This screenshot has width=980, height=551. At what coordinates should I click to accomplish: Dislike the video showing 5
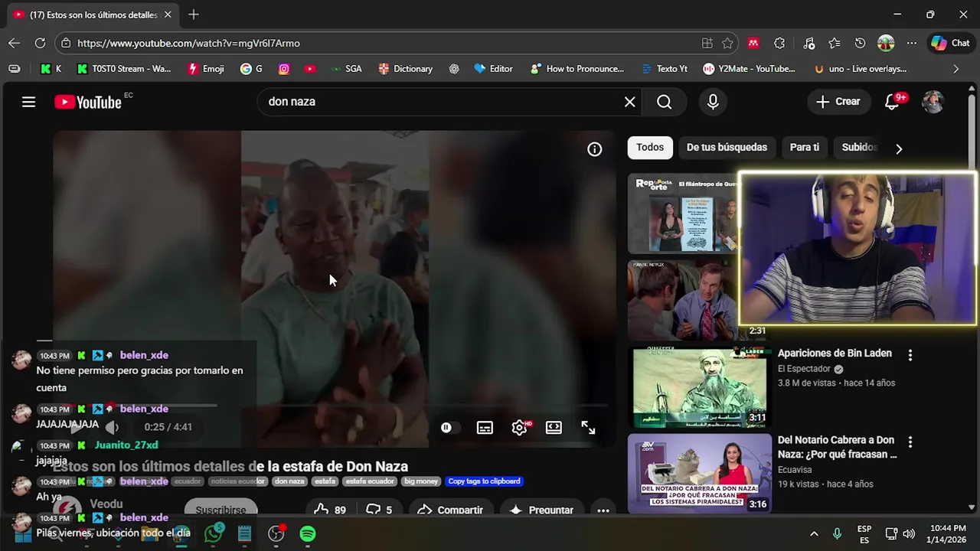379,510
